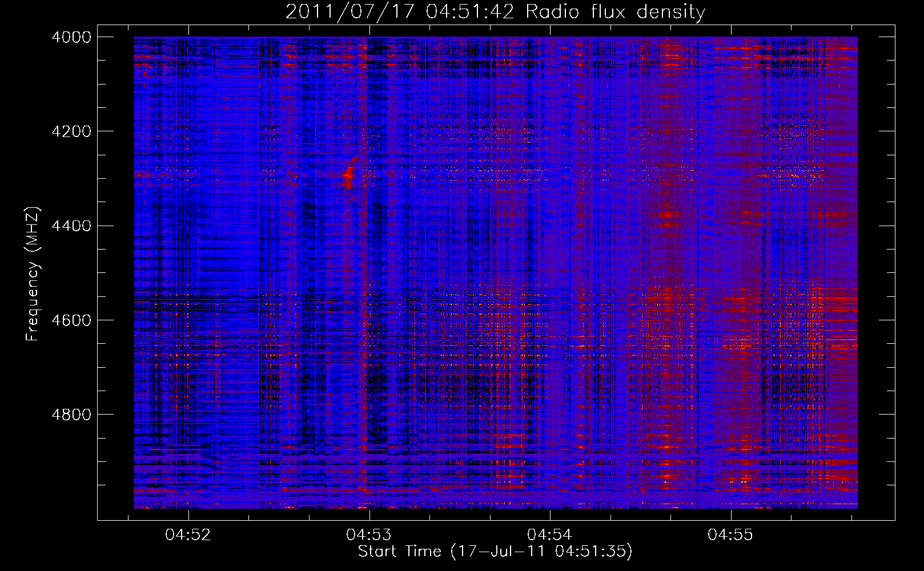
Task: Click the 4200 frequency tick label
Action: (x=71, y=131)
